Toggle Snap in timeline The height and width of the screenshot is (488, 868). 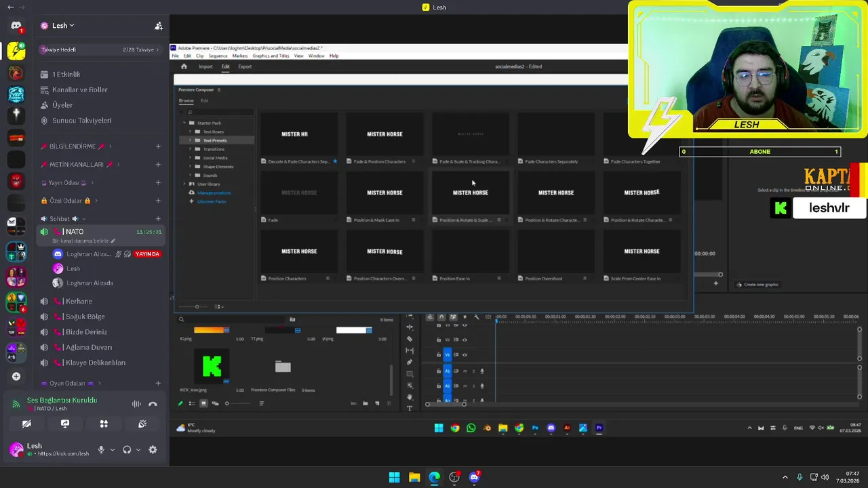click(x=441, y=317)
